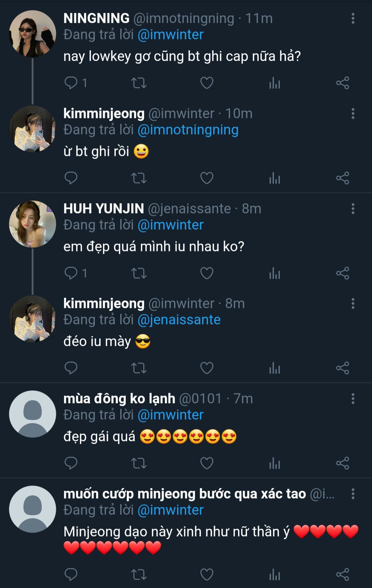Share kimminjeong's 'ừ bt ghi rồi' tweet
The image size is (372, 588).
(x=343, y=178)
